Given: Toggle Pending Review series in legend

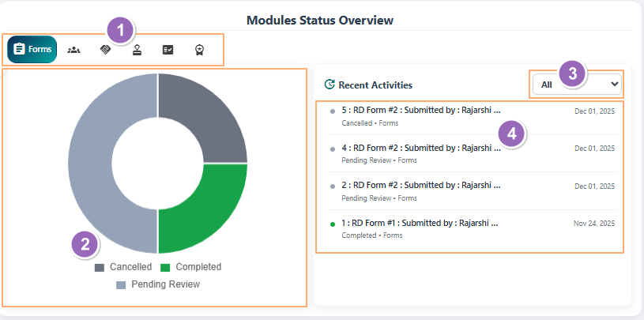Looking at the screenshot, I should pos(158,284).
